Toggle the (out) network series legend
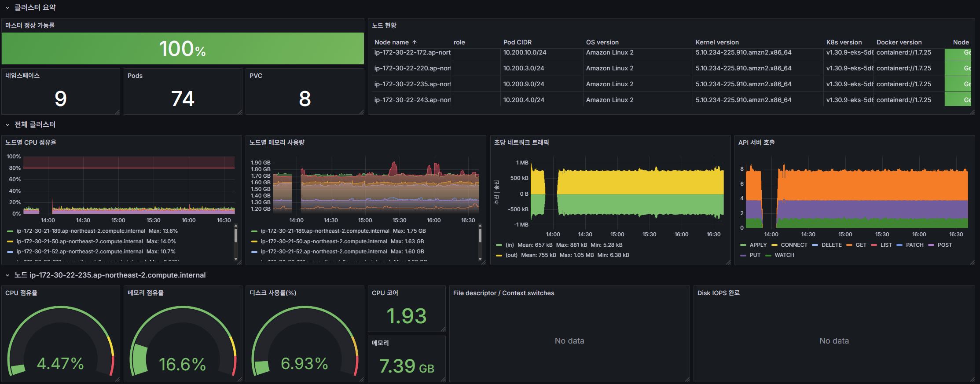 511,255
